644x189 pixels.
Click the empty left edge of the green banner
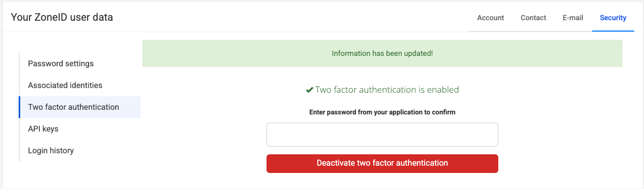pos(156,53)
